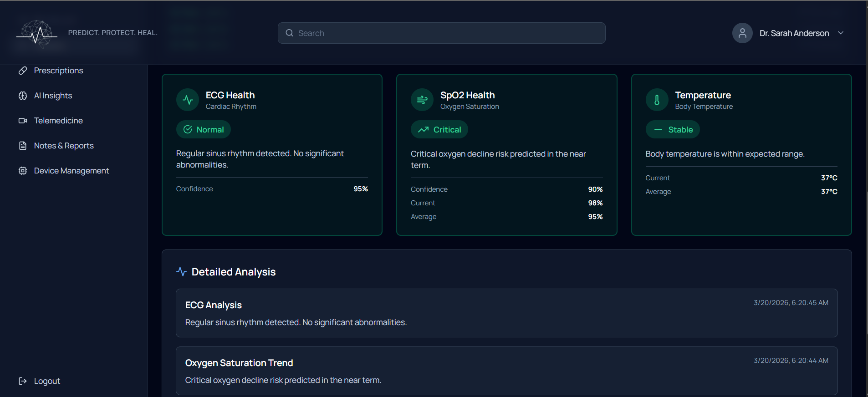Viewport: 868px width, 397px height.
Task: Click the SpO2 Health wind icon
Action: coord(422,100)
